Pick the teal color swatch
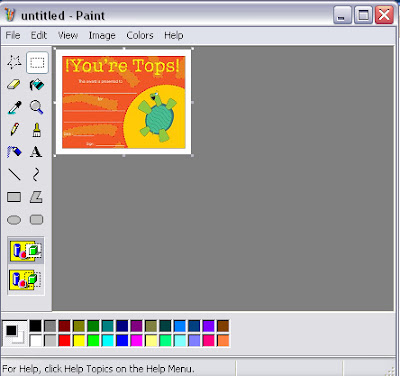Screen dimensions: 400x376 click(108, 326)
